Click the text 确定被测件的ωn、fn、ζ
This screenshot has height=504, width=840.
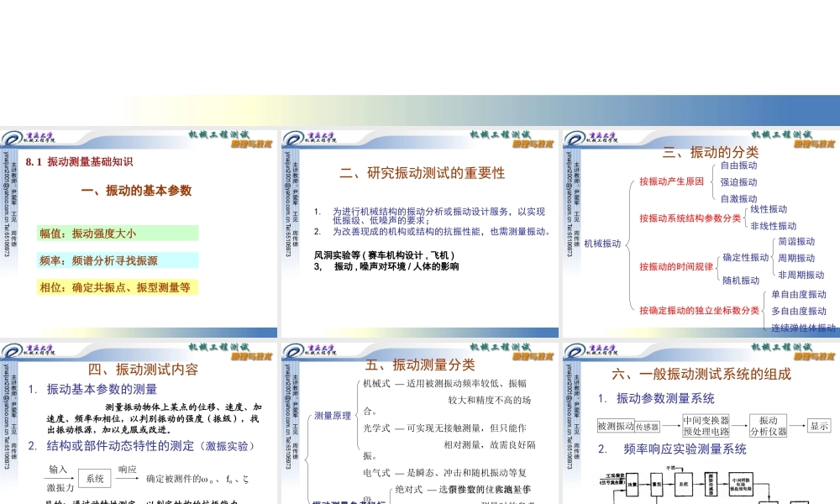[197, 480]
